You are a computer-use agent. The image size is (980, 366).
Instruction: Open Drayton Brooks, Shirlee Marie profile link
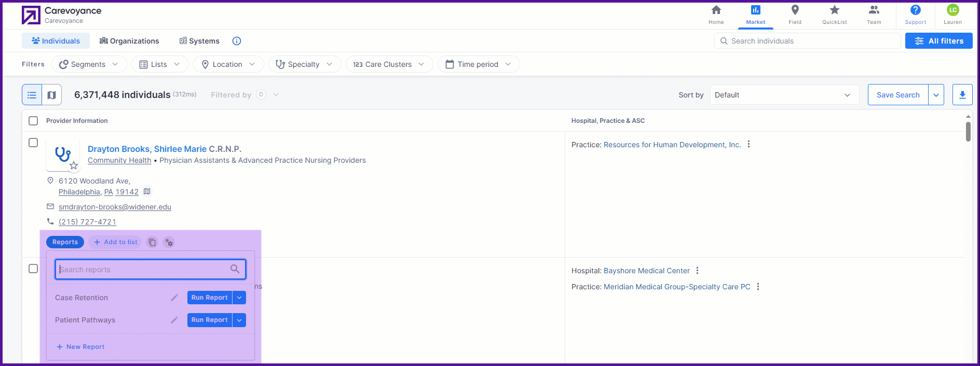pos(147,149)
